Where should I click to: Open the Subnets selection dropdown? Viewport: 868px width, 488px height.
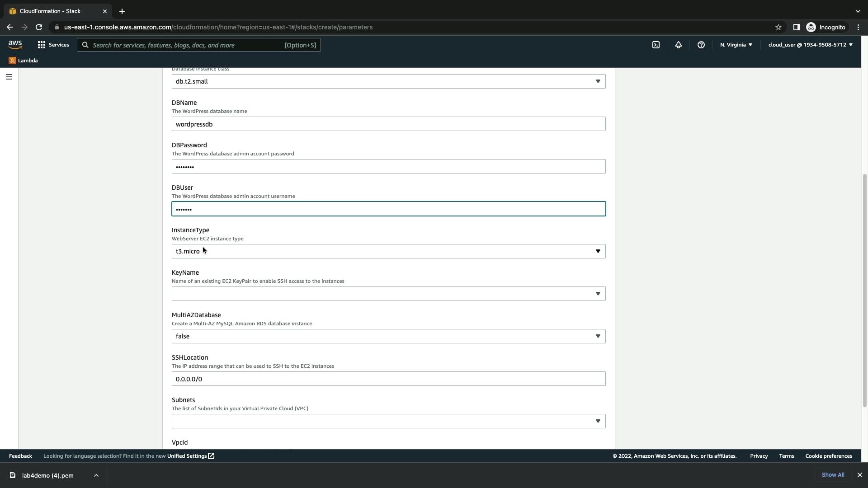click(x=388, y=421)
